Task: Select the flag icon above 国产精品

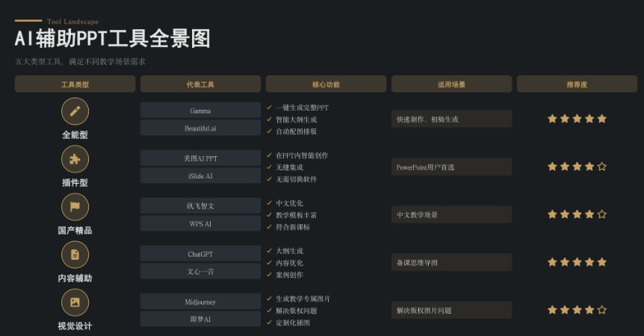Action: coord(75,207)
